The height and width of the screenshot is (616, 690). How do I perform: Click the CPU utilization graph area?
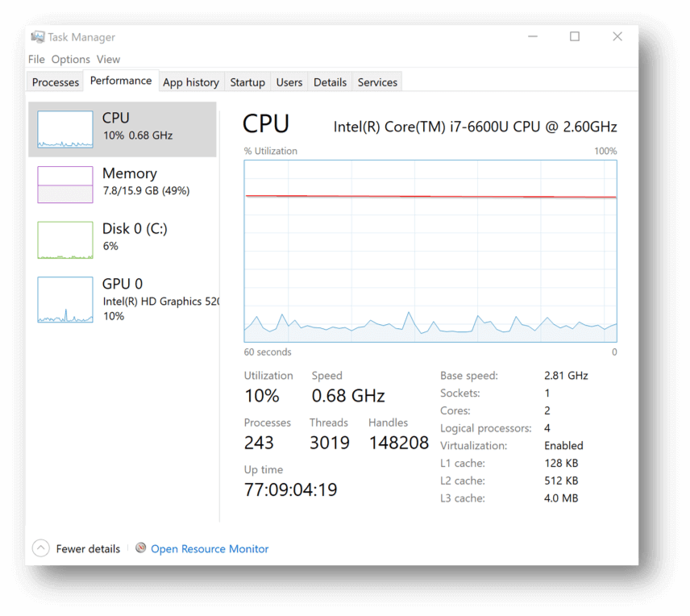click(430, 251)
